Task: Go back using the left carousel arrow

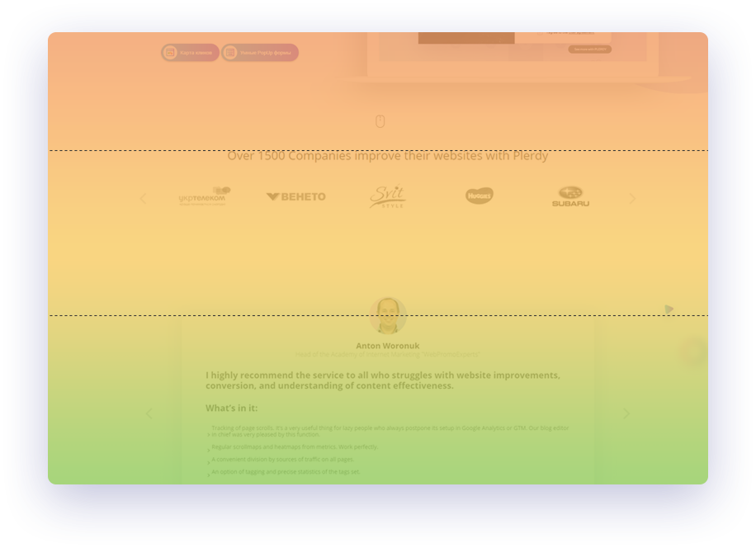Action: [142, 198]
